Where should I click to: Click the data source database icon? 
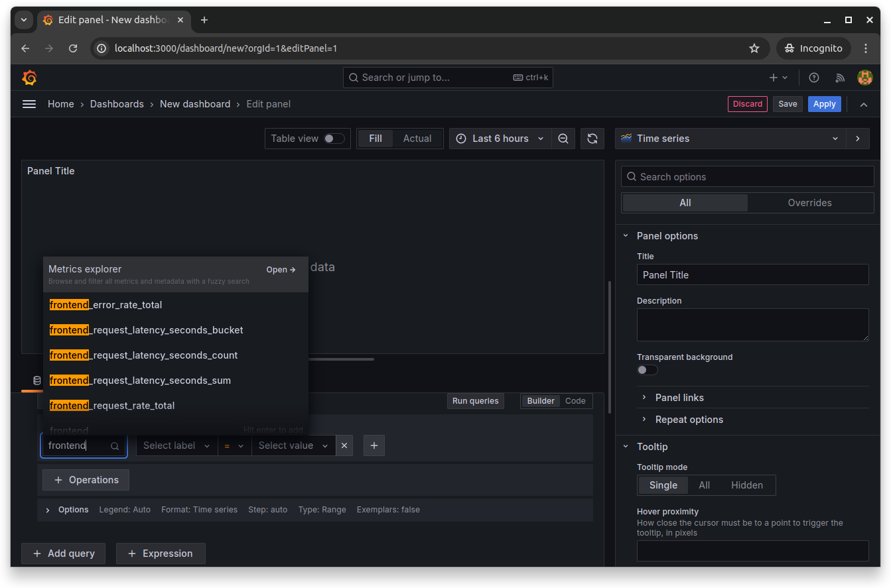37,381
